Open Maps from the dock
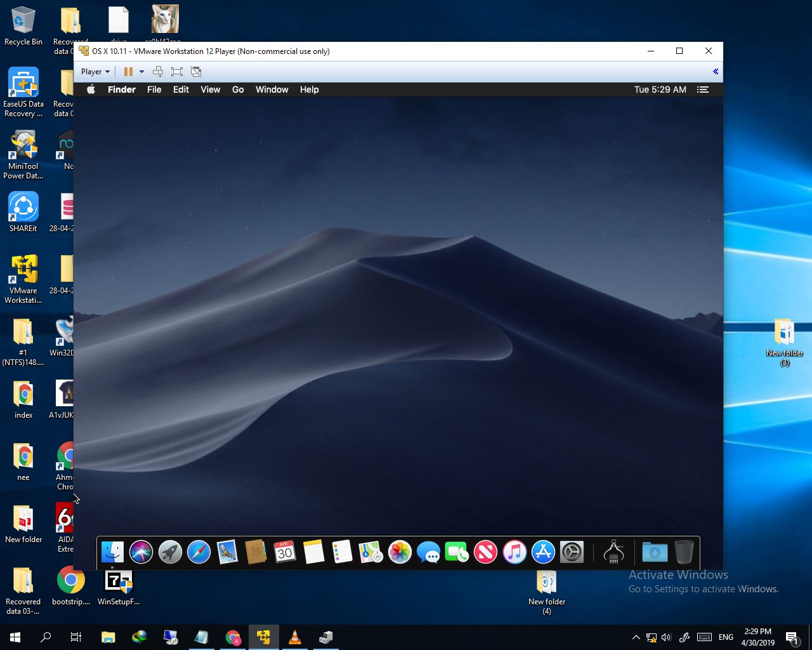Image resolution: width=812 pixels, height=650 pixels. click(x=370, y=552)
